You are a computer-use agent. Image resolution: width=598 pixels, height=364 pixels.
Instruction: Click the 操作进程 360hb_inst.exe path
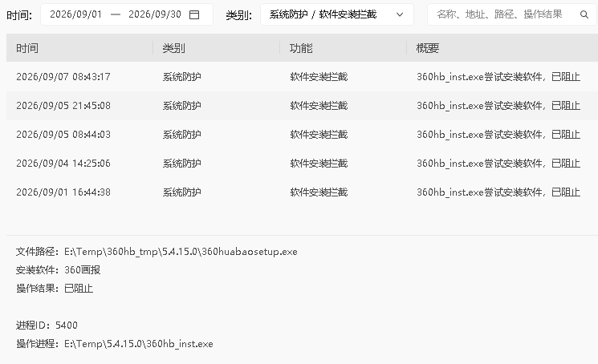point(138,344)
